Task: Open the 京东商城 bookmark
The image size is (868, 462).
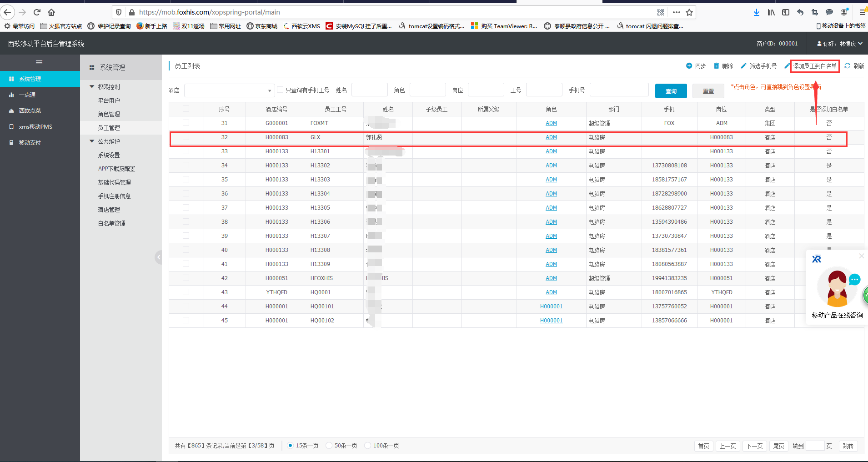Action: pyautogui.click(x=262, y=26)
